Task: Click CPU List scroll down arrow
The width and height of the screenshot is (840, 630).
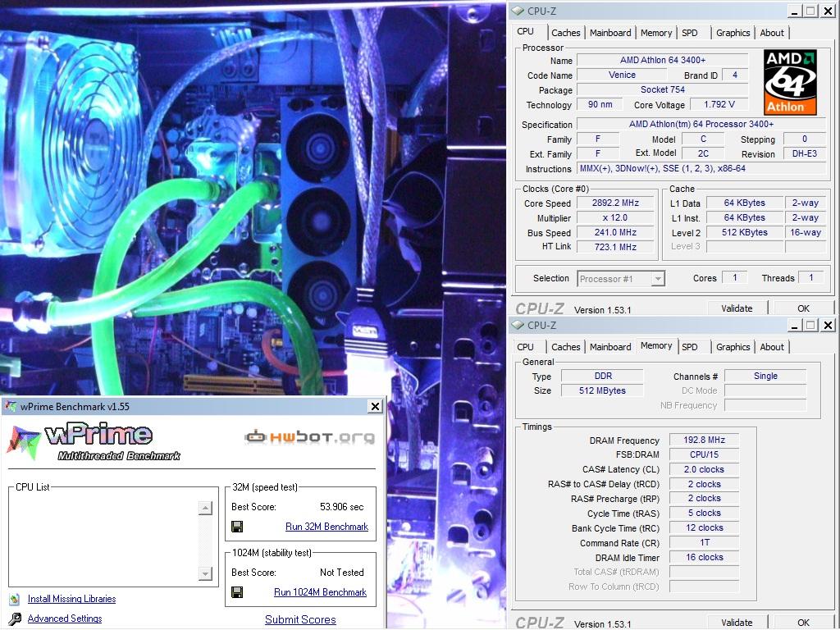Action: coord(205,573)
